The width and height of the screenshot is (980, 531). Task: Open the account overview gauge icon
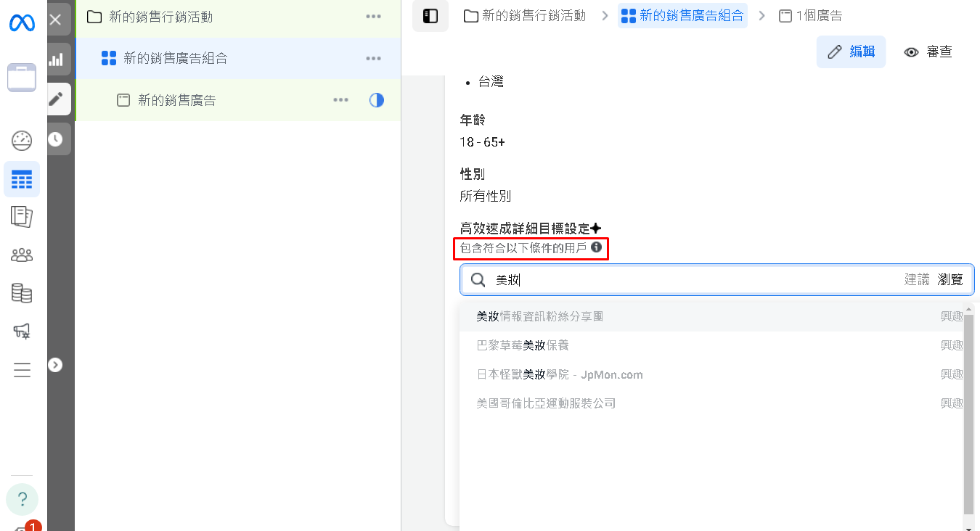[x=22, y=141]
